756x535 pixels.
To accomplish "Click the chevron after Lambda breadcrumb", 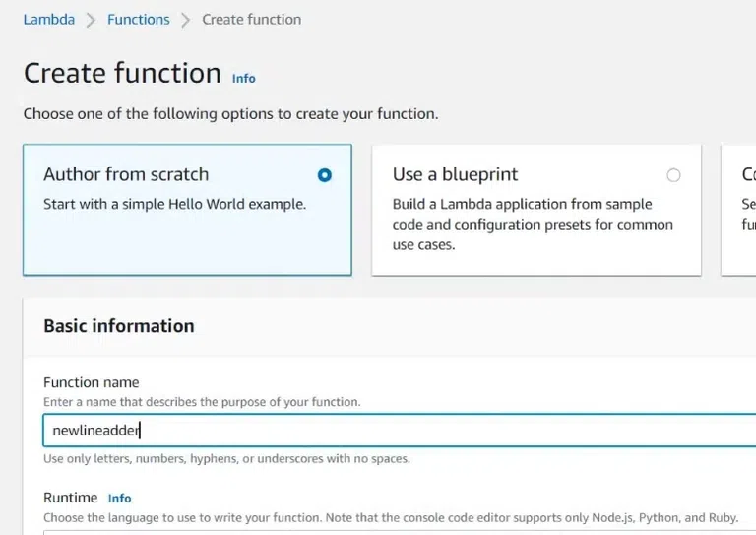I will [91, 20].
